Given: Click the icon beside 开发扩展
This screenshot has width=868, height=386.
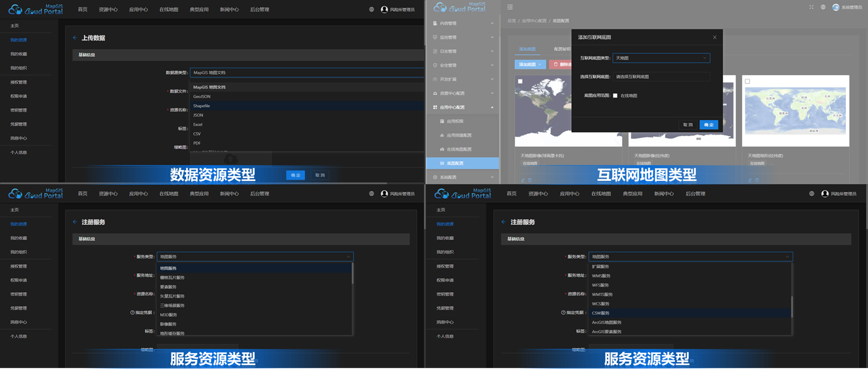Looking at the screenshot, I should pyautogui.click(x=435, y=79).
